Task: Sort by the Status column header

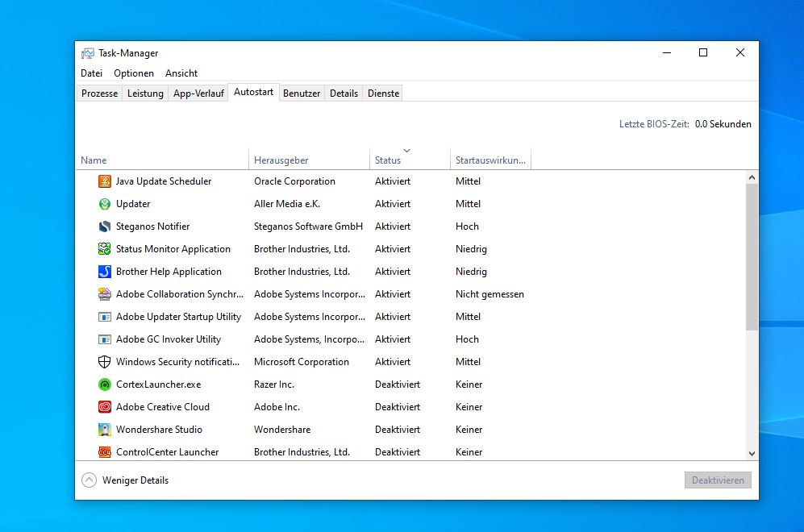Action: click(x=410, y=160)
